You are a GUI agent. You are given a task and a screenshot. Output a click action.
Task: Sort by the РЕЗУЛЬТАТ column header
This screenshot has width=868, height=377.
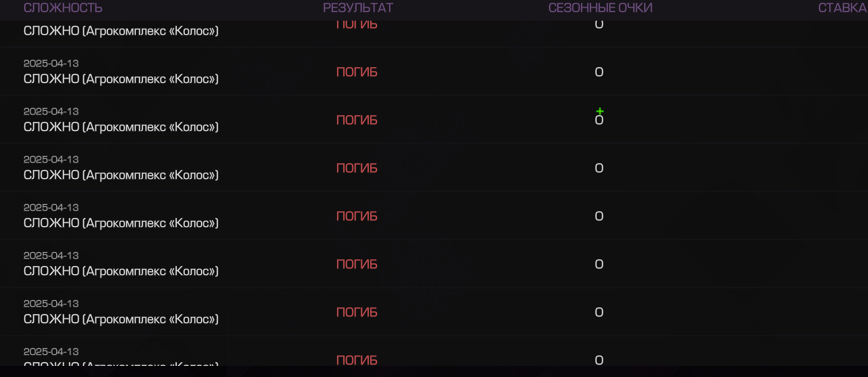click(x=358, y=7)
